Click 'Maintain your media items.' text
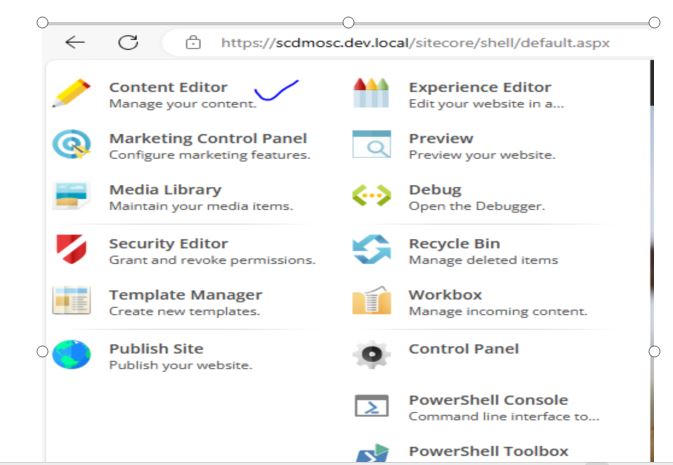This screenshot has height=465, width=673. (x=201, y=207)
